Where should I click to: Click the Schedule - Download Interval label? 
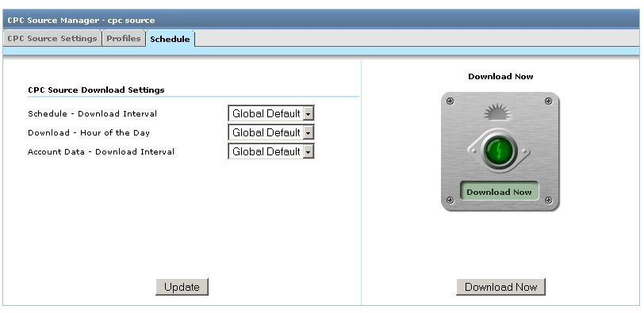pos(93,113)
